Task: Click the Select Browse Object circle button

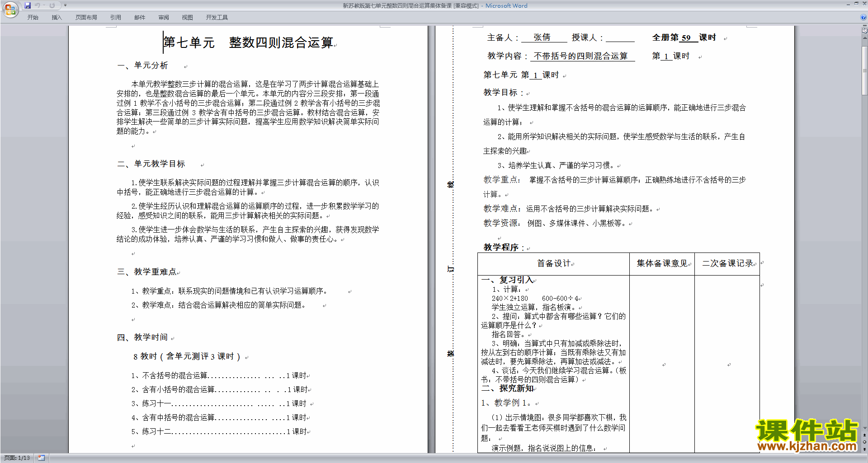Action: (x=865, y=442)
